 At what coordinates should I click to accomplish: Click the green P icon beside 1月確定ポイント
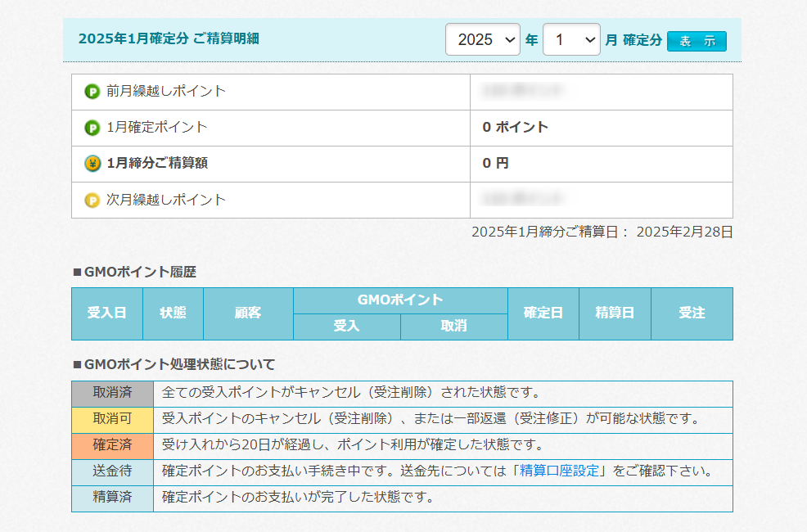pos(92,128)
